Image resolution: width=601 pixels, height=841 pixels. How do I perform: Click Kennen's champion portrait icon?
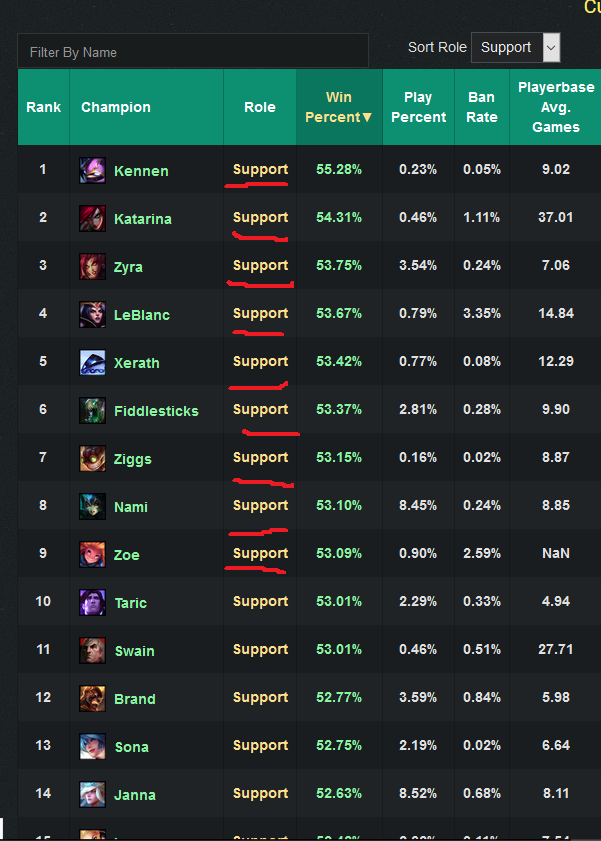[x=92, y=170]
